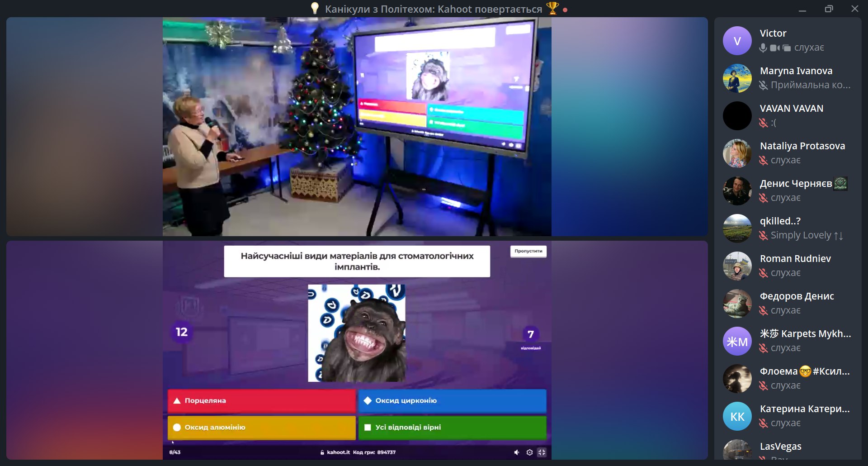Pick the yellow answer Оксид алюмінію
Image resolution: width=868 pixels, height=466 pixels.
[x=262, y=428]
